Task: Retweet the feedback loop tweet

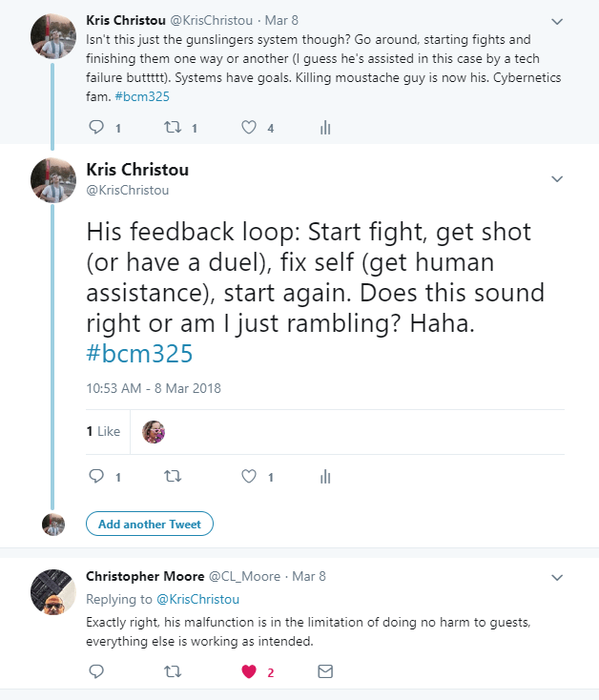Action: coord(173,476)
